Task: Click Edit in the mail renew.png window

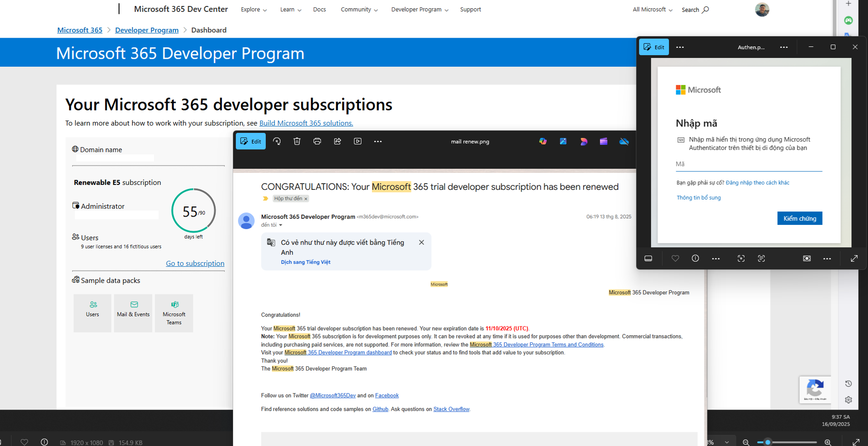Action: click(x=251, y=141)
